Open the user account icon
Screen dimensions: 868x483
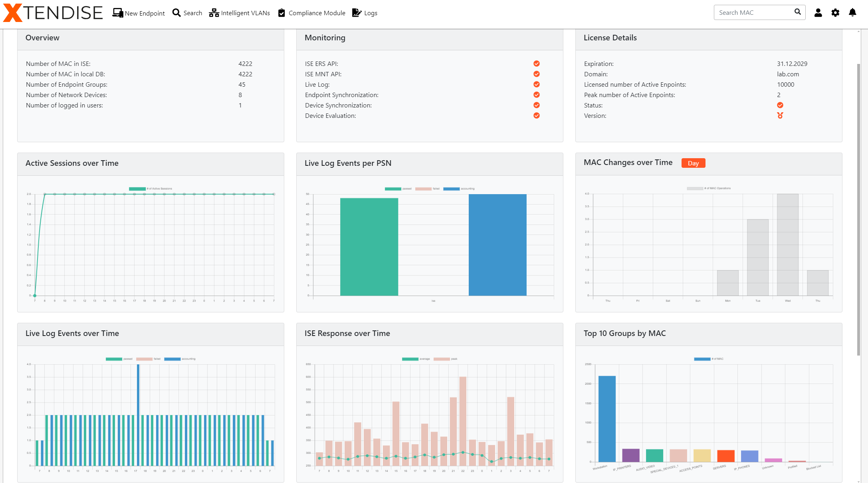click(x=818, y=13)
